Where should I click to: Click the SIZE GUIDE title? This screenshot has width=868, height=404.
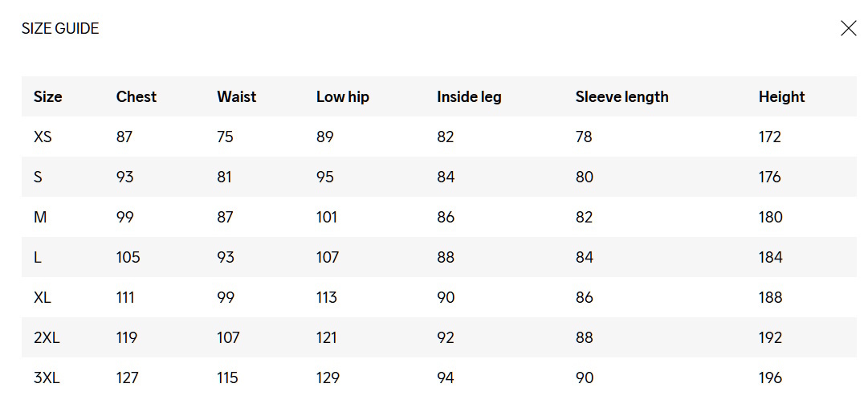coord(60,29)
